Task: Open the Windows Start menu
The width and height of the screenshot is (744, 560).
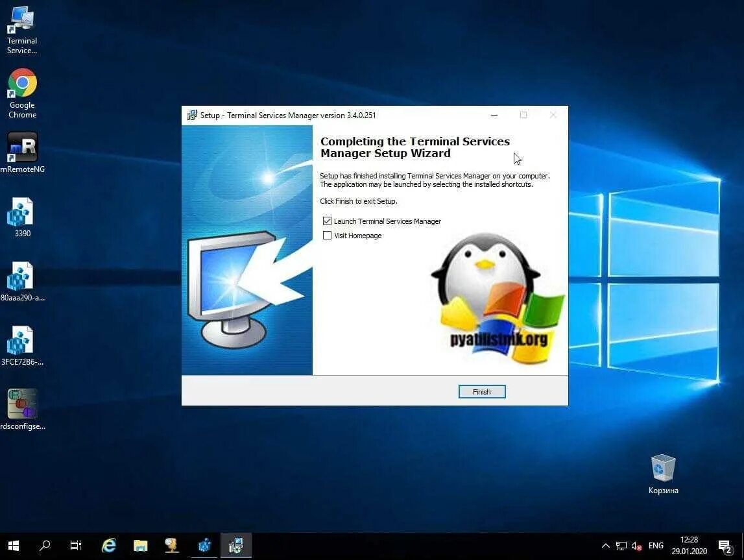Action: pos(14,546)
